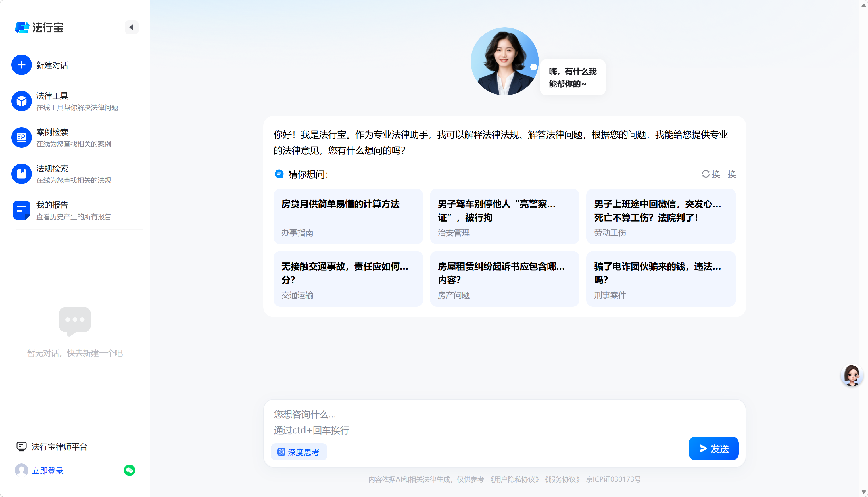868x497 pixels.
Task: Click the 劳动工伤 category label
Action: 610,233
